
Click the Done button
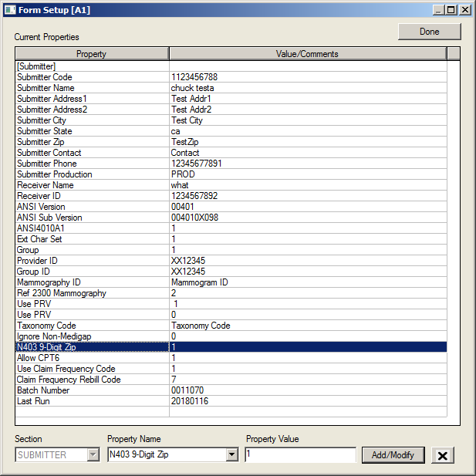[x=429, y=32]
